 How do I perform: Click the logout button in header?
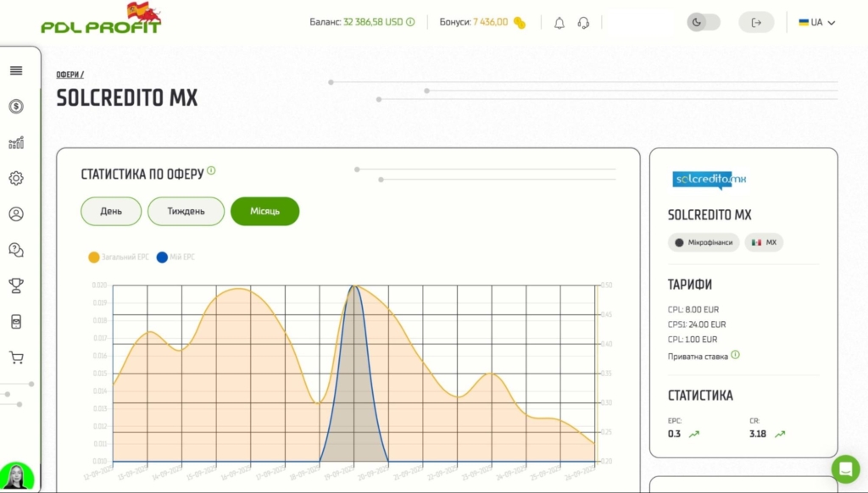(x=756, y=23)
